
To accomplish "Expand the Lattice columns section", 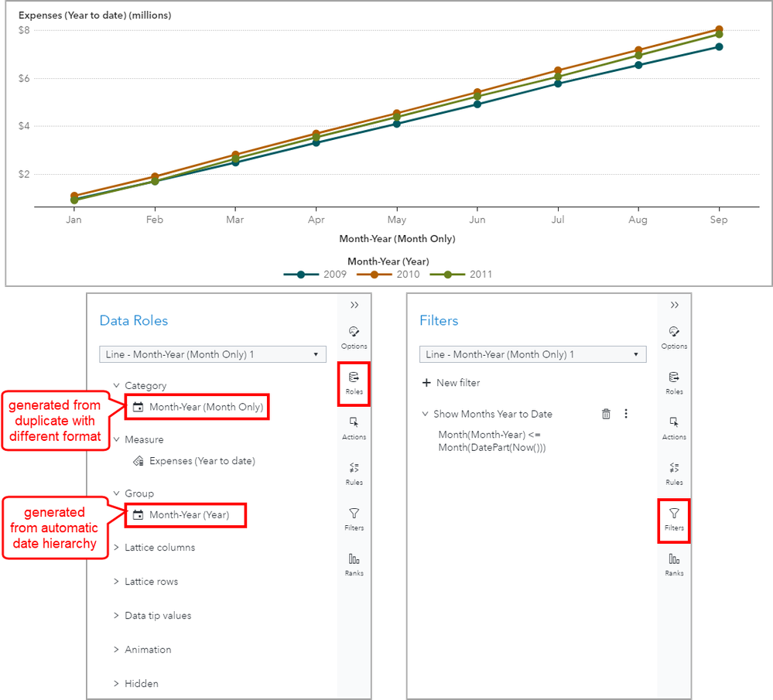I will [x=116, y=547].
